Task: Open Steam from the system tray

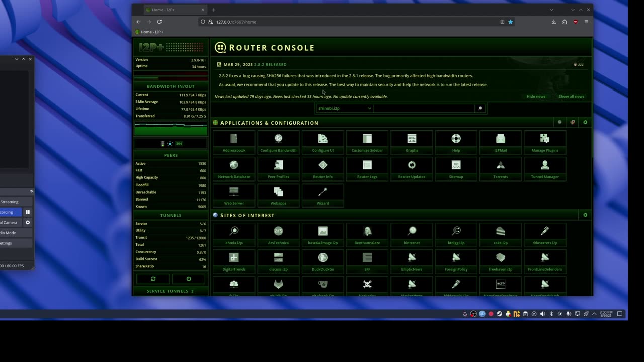Action: [x=499, y=314]
